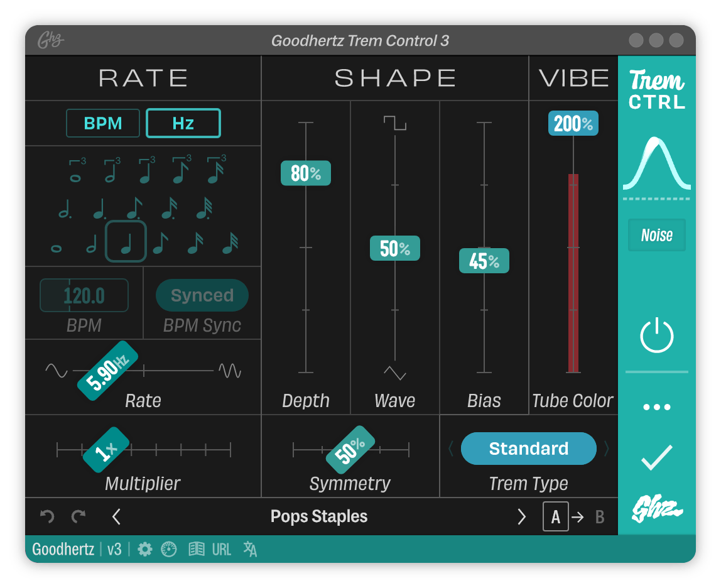Open the Pops Staples preset menu
721x588 pixels.
point(319,516)
